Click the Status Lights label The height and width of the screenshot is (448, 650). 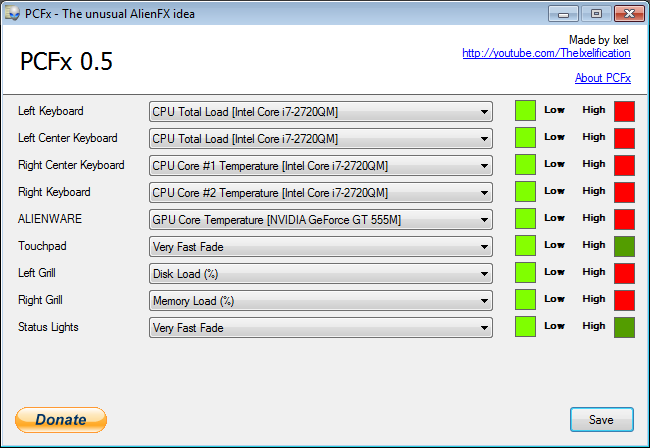(x=48, y=327)
